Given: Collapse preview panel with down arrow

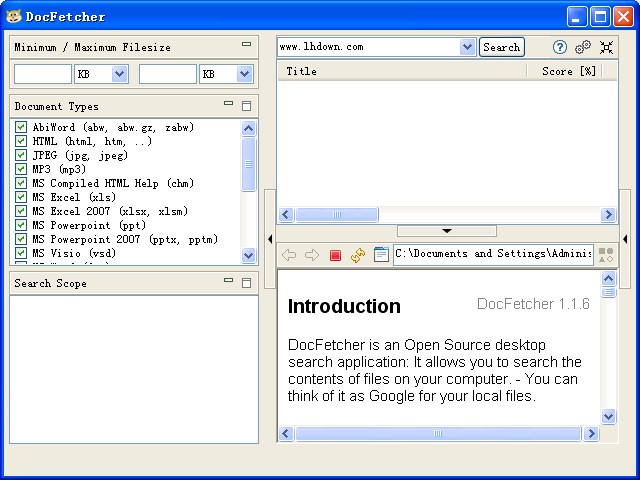Looking at the screenshot, I should click(x=447, y=231).
